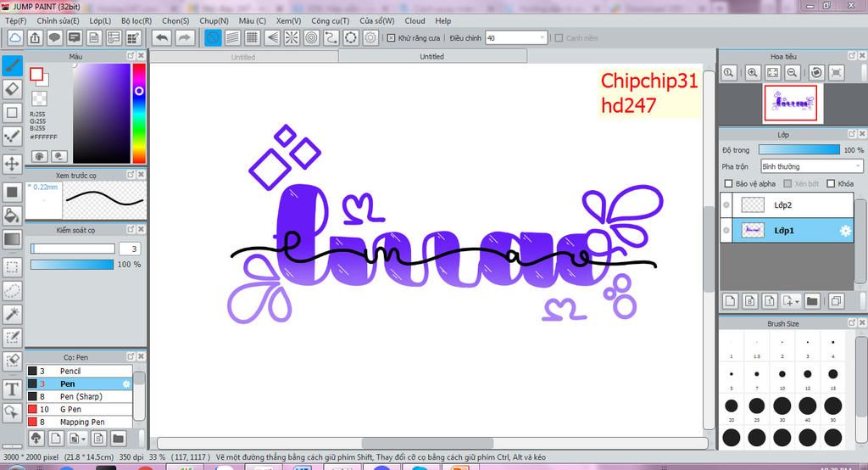The image size is (868, 470).
Task: Open the add-layer dropdown arrow in the layer panel
Action: (797, 301)
